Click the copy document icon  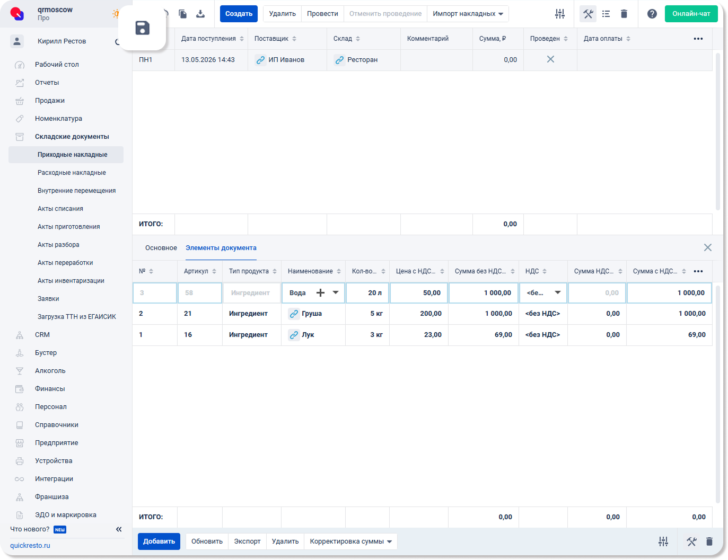182,14
